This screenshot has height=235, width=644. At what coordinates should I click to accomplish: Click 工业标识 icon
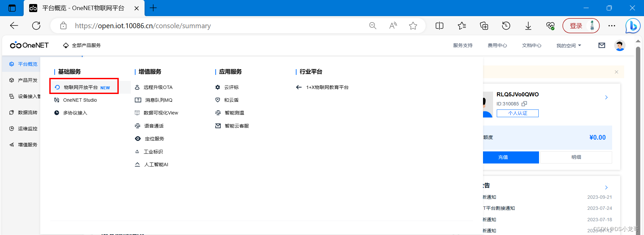click(x=137, y=152)
